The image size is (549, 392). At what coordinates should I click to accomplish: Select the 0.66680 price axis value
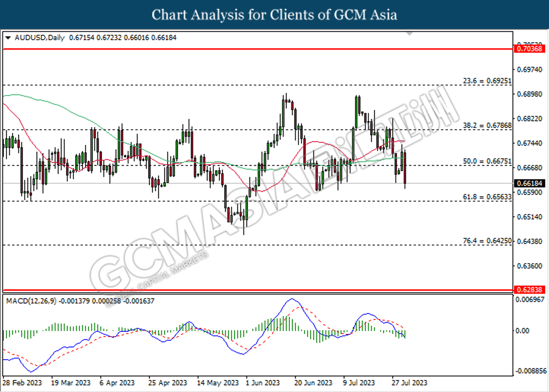[530, 168]
